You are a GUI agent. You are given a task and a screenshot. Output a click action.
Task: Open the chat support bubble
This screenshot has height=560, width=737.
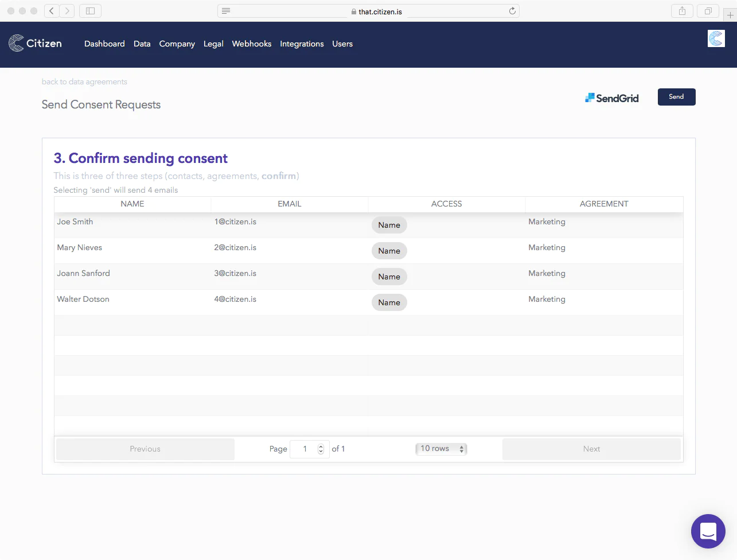[708, 531]
